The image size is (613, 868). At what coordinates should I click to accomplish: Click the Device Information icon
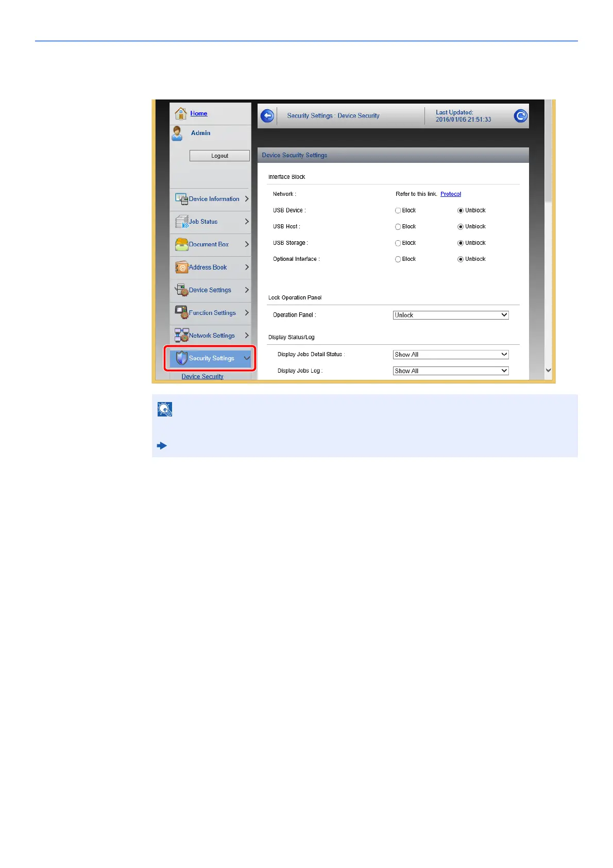[181, 199]
